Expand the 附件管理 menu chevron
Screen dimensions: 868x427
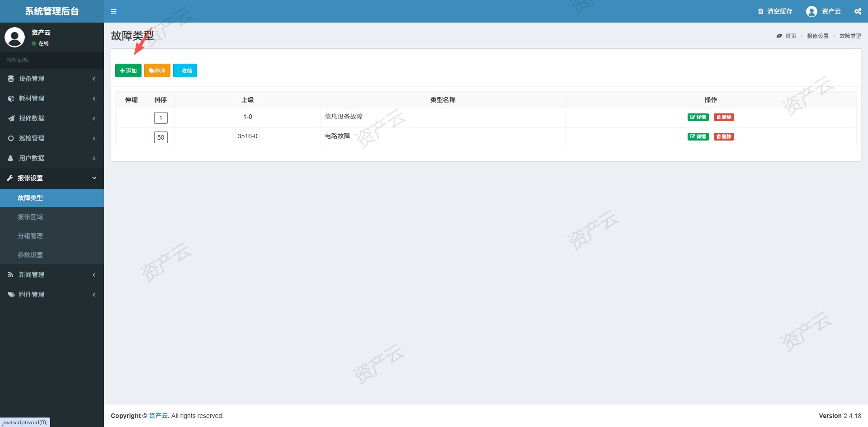(x=94, y=295)
